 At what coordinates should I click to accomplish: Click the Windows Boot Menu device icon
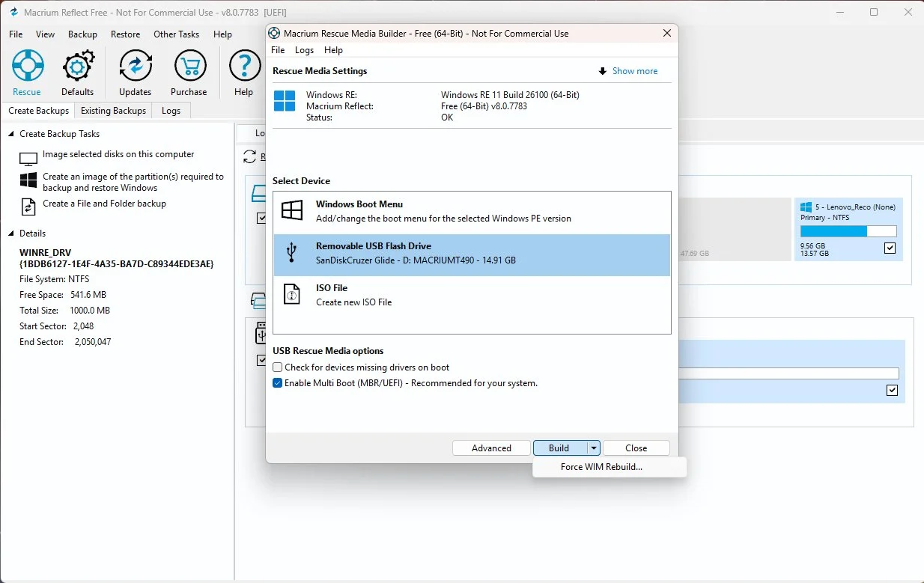pyautogui.click(x=292, y=210)
